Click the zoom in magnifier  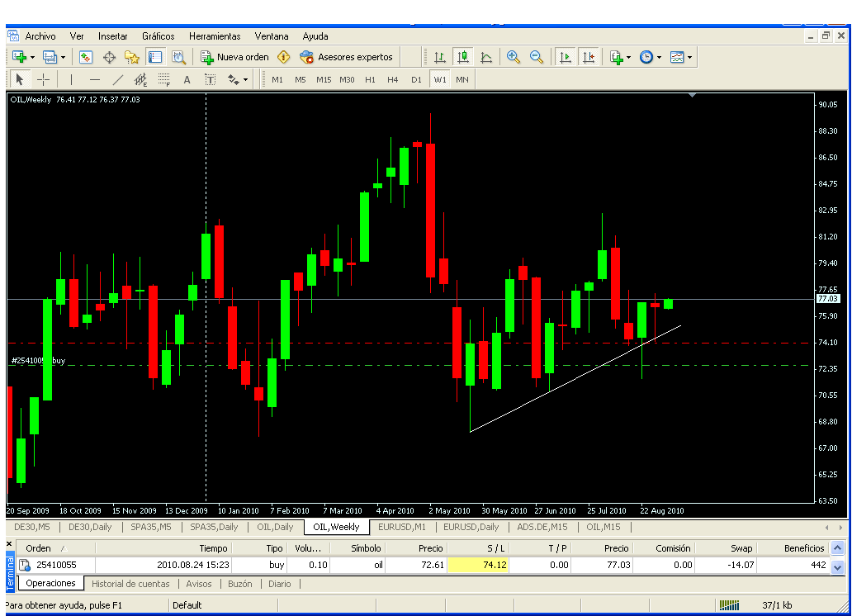click(x=513, y=57)
